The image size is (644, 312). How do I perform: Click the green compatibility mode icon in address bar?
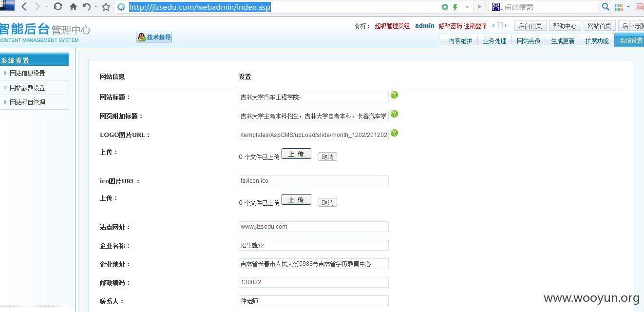point(445,7)
